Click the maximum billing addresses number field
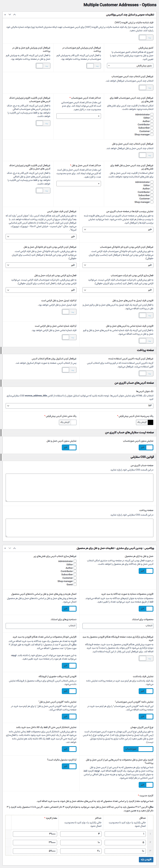 [x=79, y=116]
